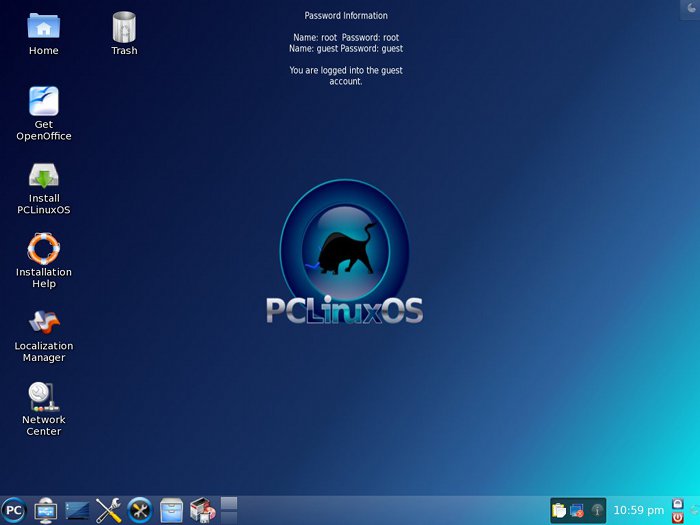Viewport: 700px width, 525px height.
Task: Switch to the upper virtual desktop in pager
Action: 229,503
